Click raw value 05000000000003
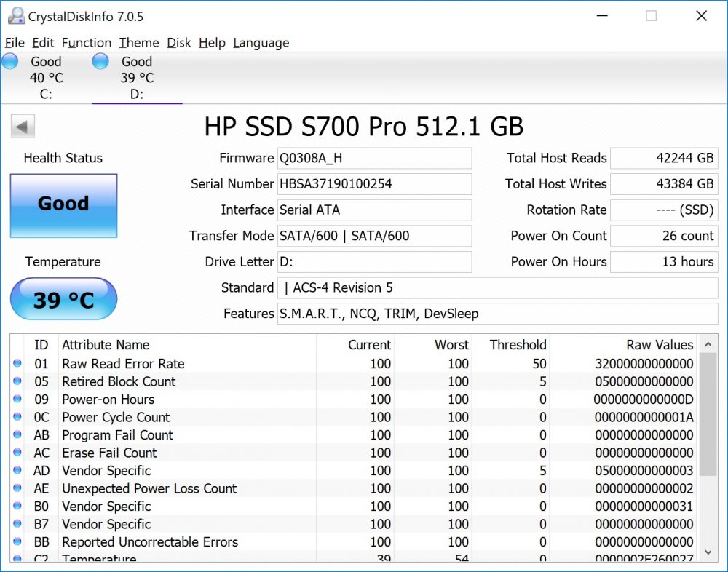 click(x=644, y=471)
